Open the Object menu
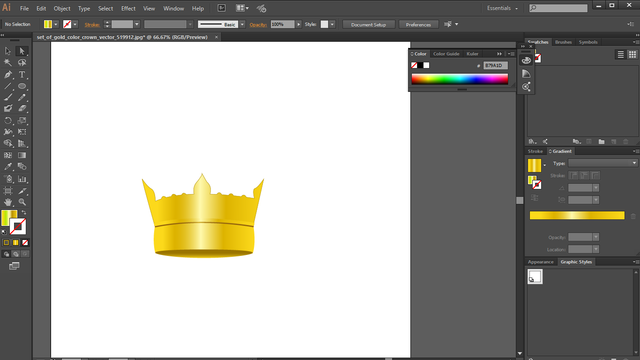This screenshot has width=640, height=360. (x=62, y=8)
